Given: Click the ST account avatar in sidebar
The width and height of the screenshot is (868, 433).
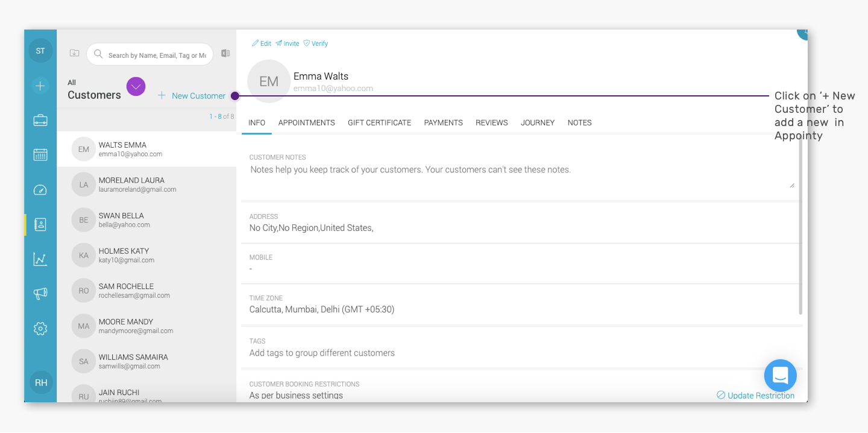Looking at the screenshot, I should (40, 51).
